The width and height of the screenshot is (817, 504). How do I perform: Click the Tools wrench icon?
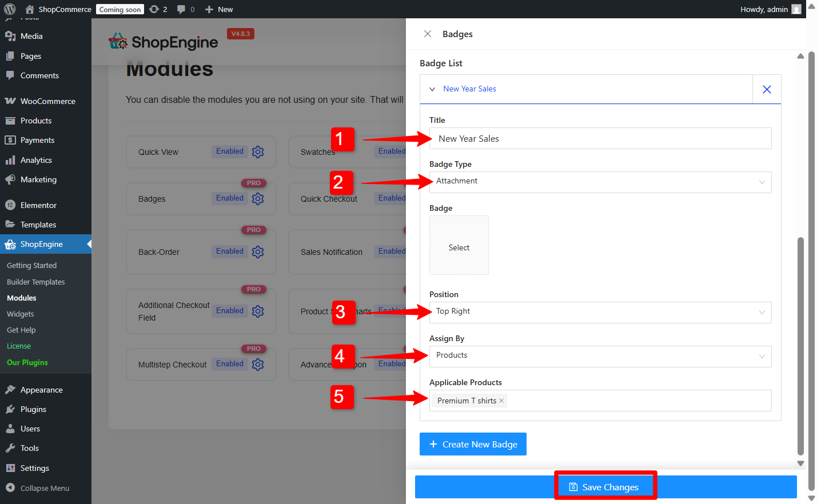click(x=10, y=448)
